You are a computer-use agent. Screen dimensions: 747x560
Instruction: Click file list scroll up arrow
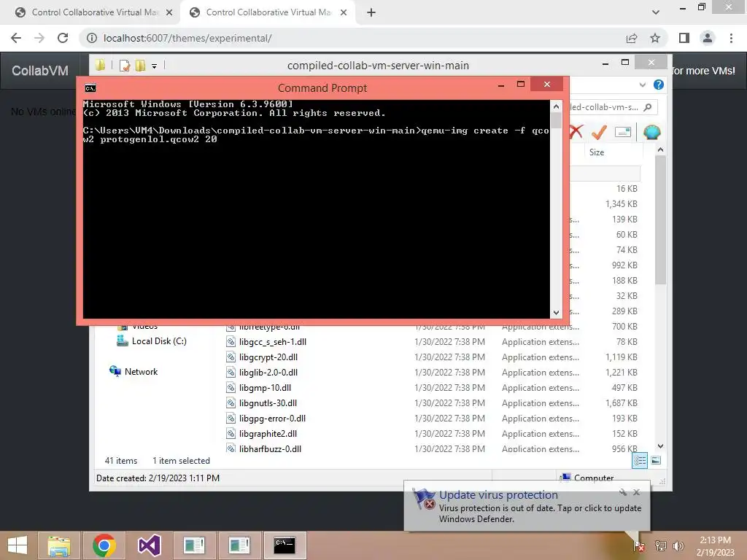coord(660,150)
